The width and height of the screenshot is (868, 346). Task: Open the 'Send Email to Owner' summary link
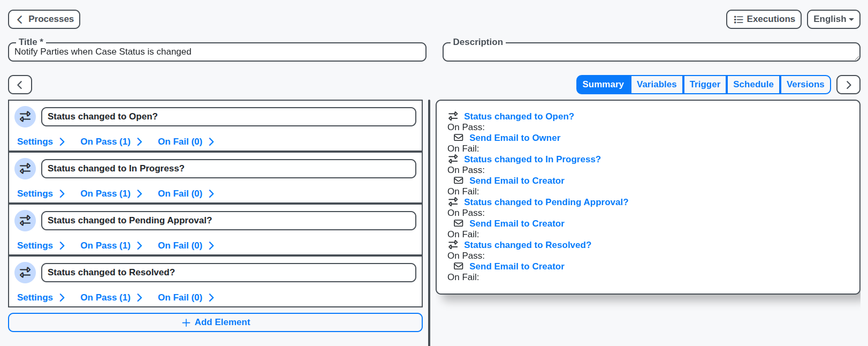pyautogui.click(x=514, y=138)
